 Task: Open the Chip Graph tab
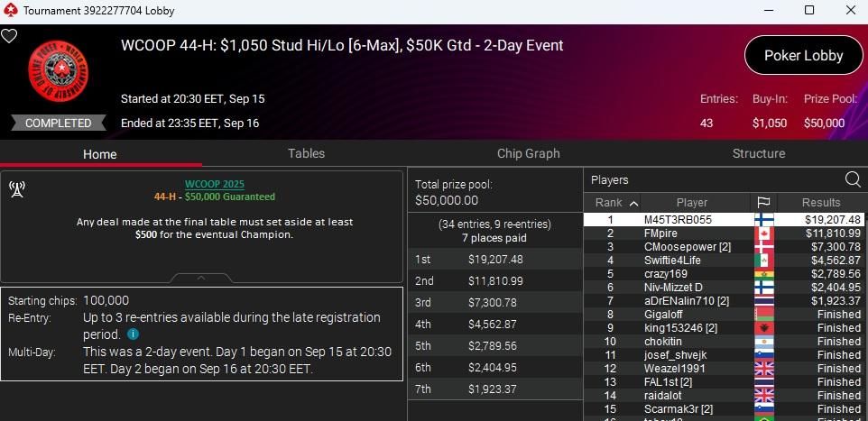tap(528, 153)
